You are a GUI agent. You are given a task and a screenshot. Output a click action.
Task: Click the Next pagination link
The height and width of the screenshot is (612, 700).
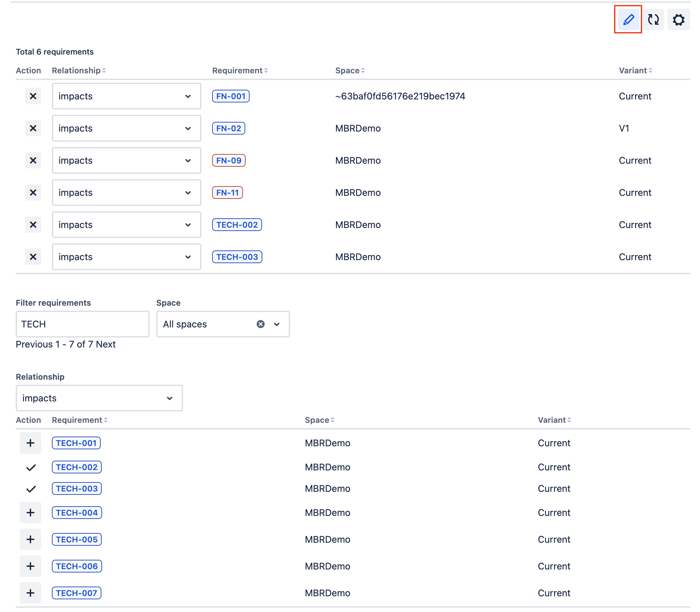click(x=106, y=344)
